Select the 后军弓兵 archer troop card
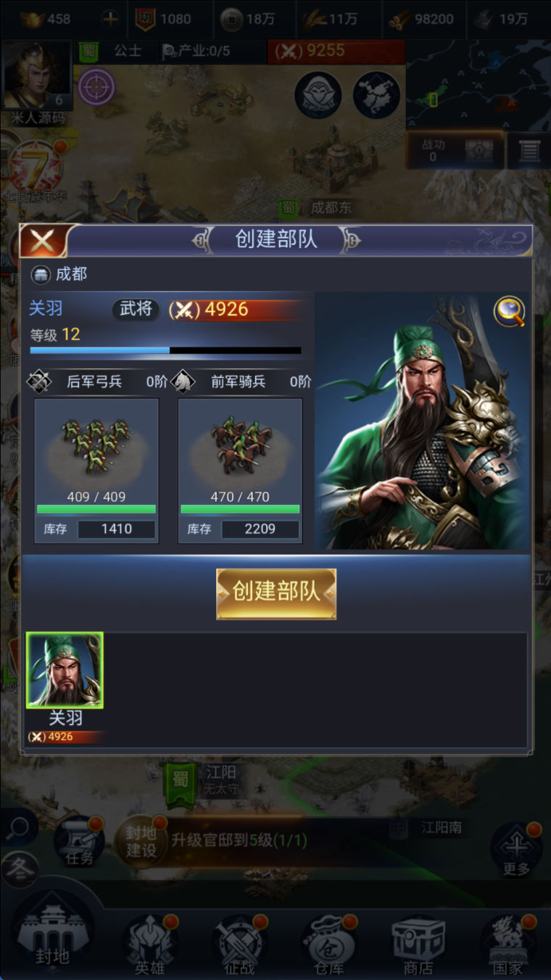This screenshot has height=980, width=551. pos(96,471)
